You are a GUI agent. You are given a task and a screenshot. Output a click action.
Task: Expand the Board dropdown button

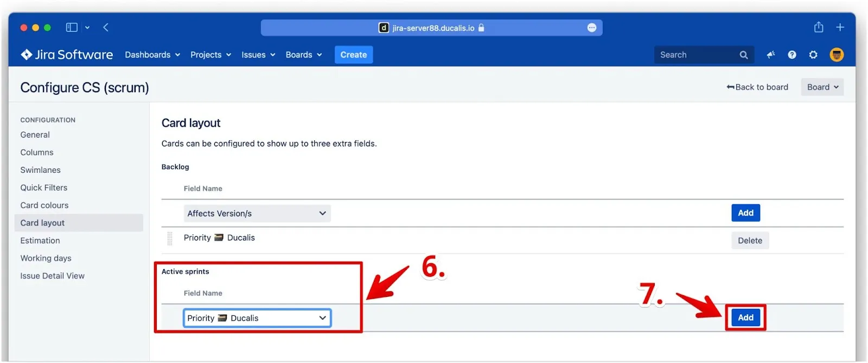(x=822, y=87)
